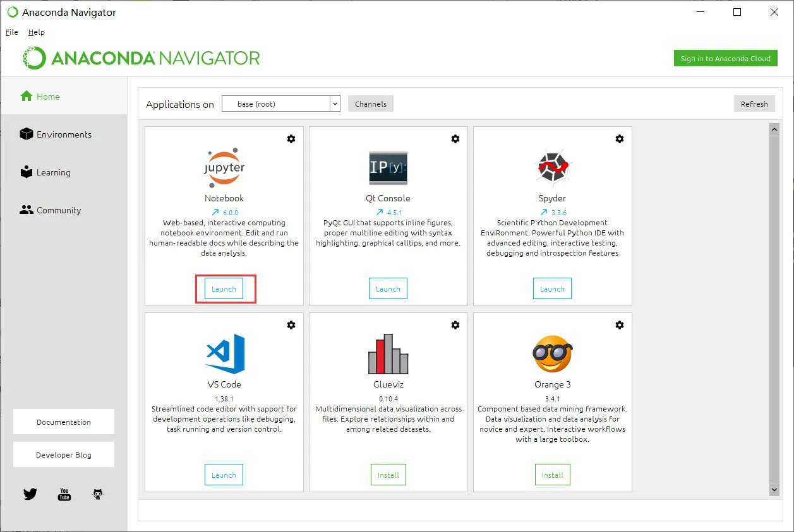Click the Qt Console IPython logo
This screenshot has height=532, width=794.
[388, 168]
